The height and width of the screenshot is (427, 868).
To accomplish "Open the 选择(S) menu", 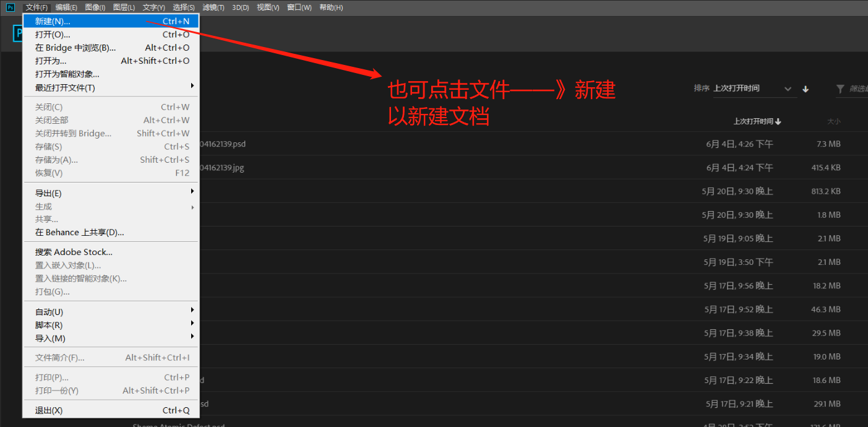I will [x=184, y=7].
